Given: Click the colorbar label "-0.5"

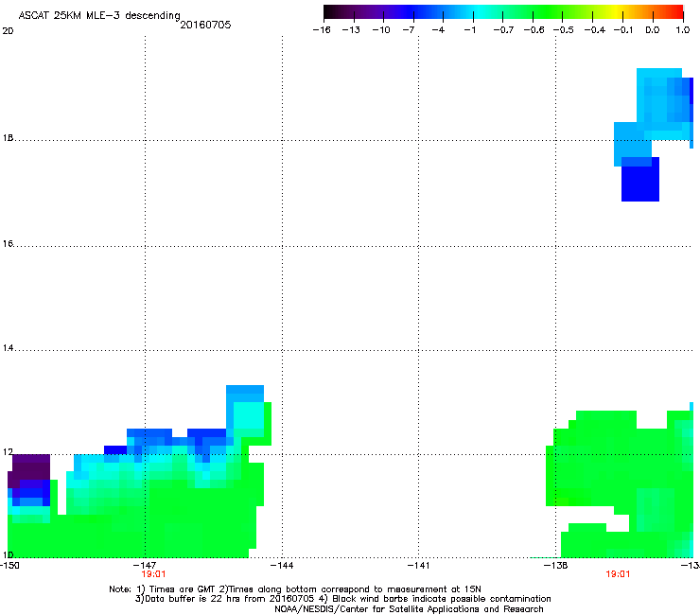Looking at the screenshot, I should (x=564, y=30).
